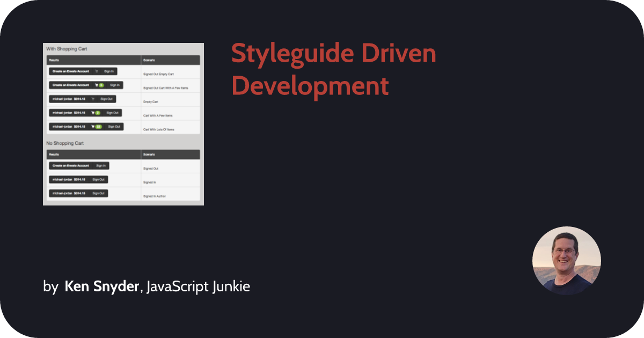This screenshot has height=338, width=644.
Task: Click Sign Out in the Signed In Author row
Action: [x=99, y=193]
